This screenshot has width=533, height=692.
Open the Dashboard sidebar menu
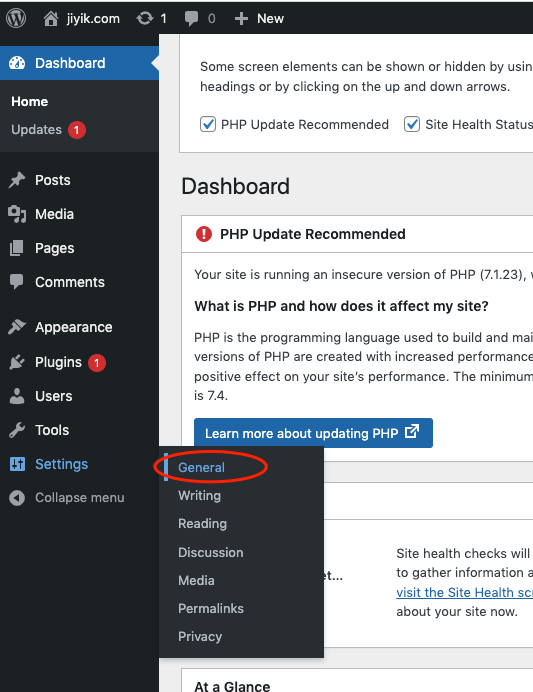click(79, 63)
